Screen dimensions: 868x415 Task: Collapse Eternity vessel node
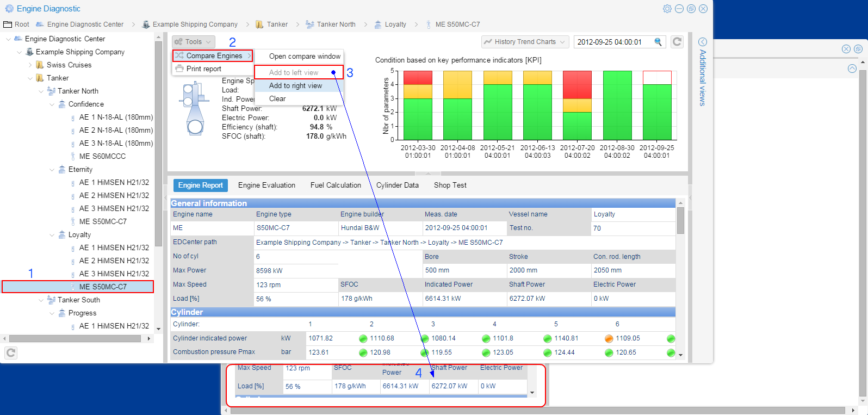52,170
